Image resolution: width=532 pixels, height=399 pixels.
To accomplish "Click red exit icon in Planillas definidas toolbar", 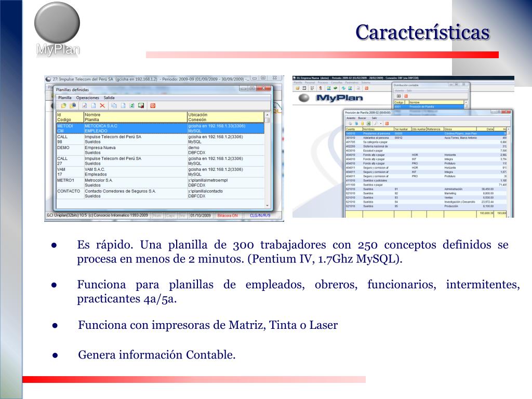I will tap(153, 105).
